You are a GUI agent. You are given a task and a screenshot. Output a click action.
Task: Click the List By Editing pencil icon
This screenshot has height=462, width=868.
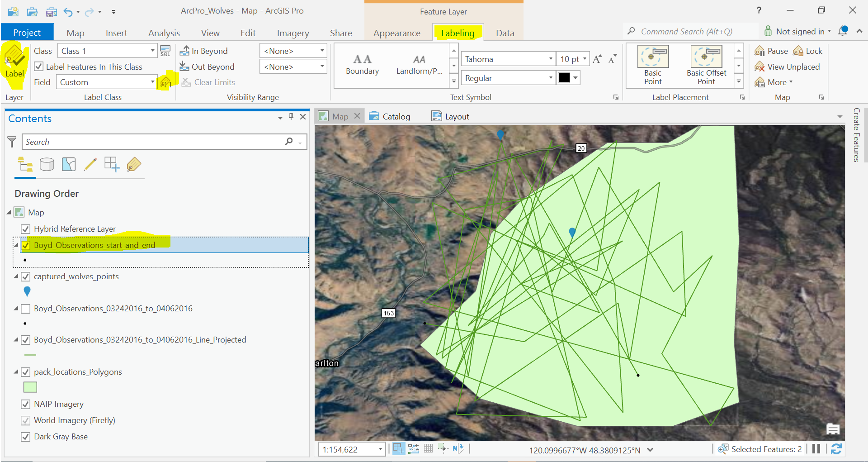(90, 164)
